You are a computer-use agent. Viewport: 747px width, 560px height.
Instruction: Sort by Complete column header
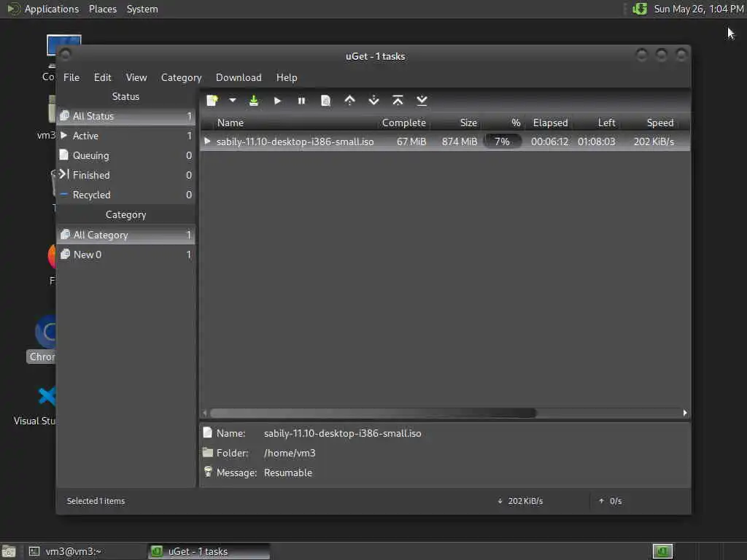(403, 122)
